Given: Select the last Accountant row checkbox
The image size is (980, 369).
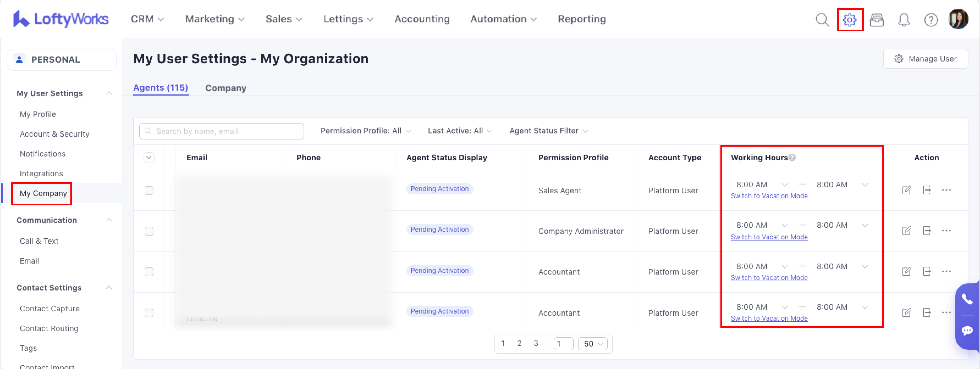Looking at the screenshot, I should point(149,313).
